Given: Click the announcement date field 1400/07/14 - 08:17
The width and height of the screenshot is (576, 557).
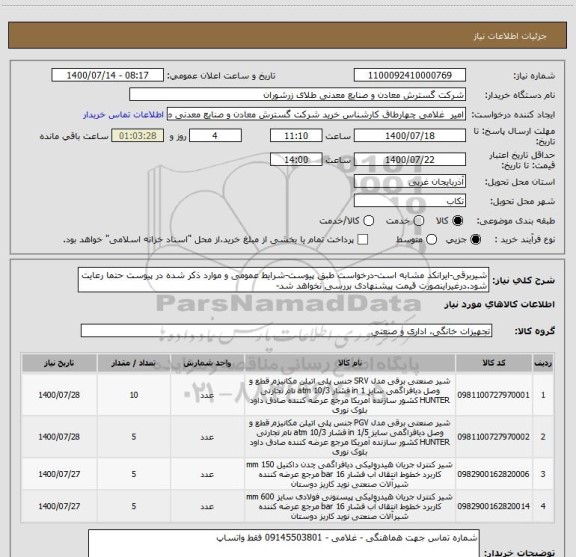Looking at the screenshot, I should point(108,75).
